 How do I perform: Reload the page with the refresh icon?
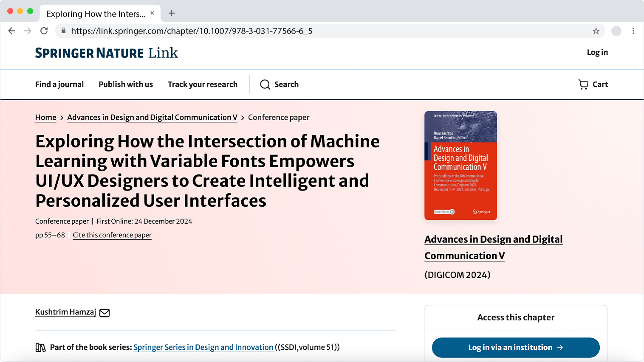click(44, 31)
